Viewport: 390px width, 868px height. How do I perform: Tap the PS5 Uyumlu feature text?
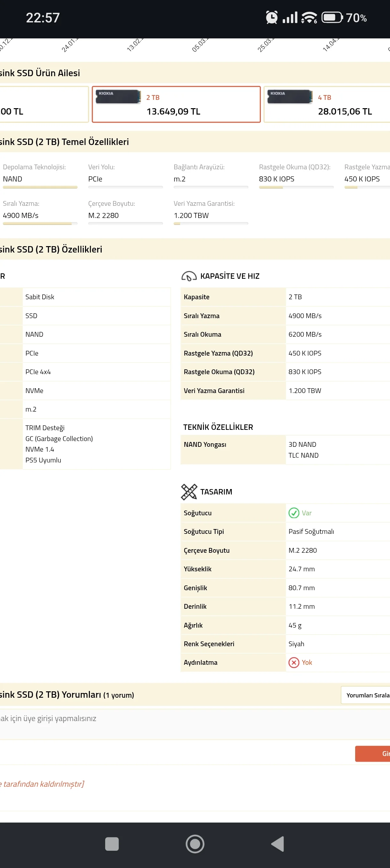point(43,460)
